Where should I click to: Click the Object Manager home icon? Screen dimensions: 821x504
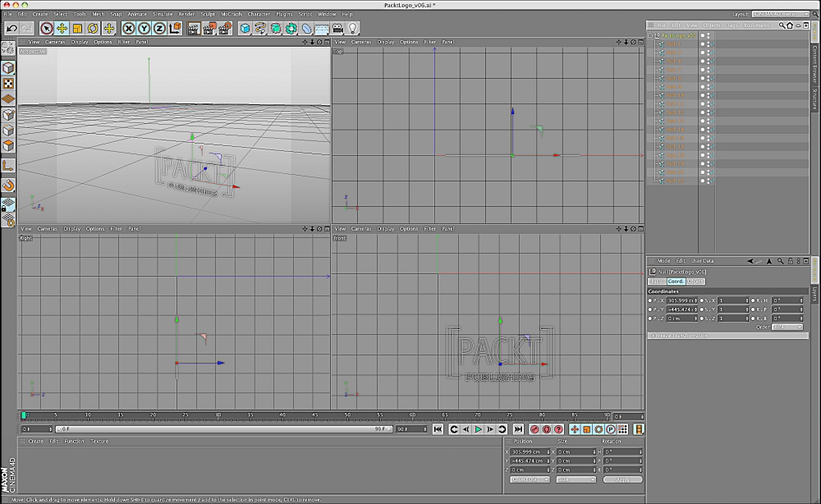(790, 25)
